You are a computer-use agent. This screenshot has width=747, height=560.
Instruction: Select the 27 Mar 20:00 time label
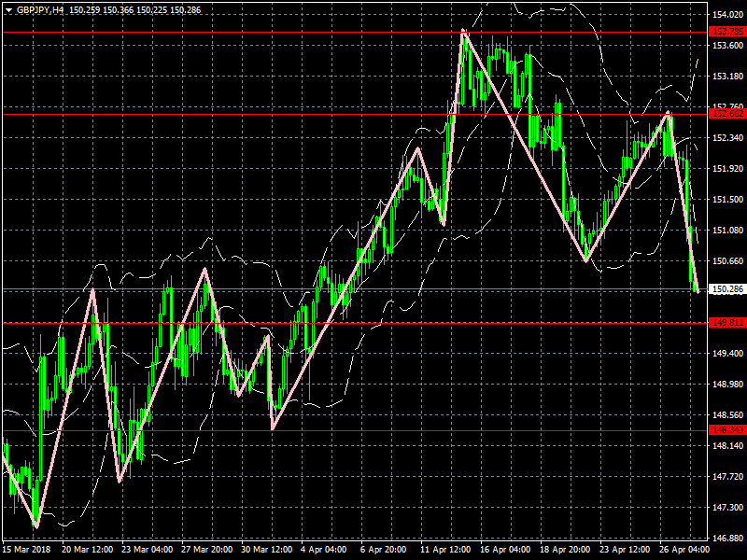(x=206, y=550)
